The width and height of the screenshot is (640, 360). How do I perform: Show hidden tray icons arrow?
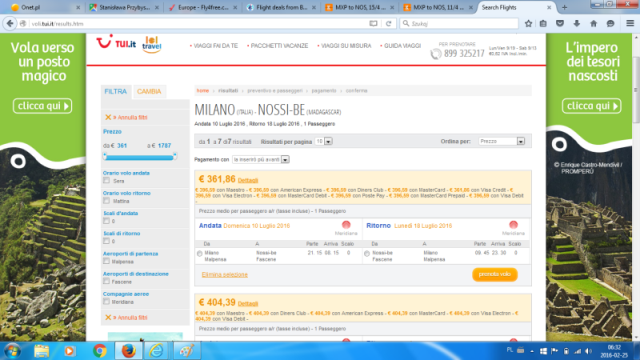pyautogui.click(x=532, y=351)
